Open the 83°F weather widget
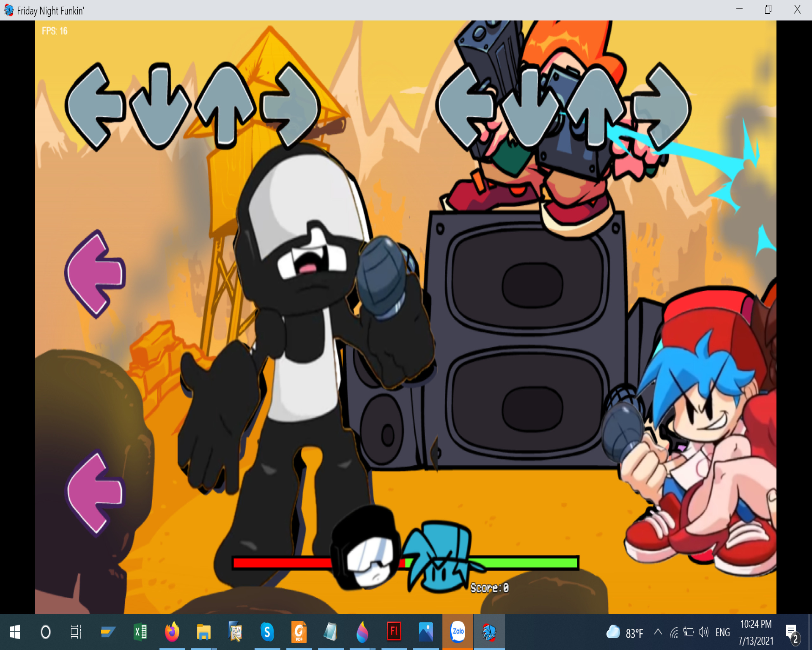Image resolution: width=812 pixels, height=650 pixels. coord(625,632)
